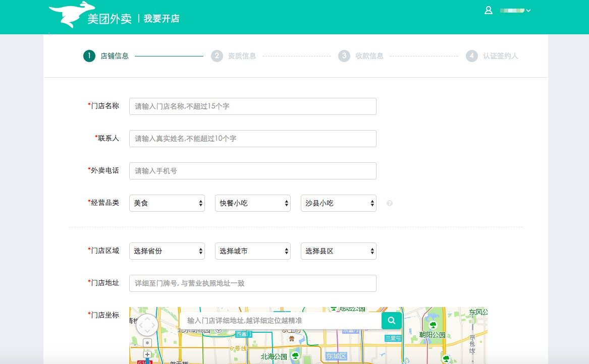Switch to the 资质信息 step
The image size is (589, 364).
pos(234,56)
